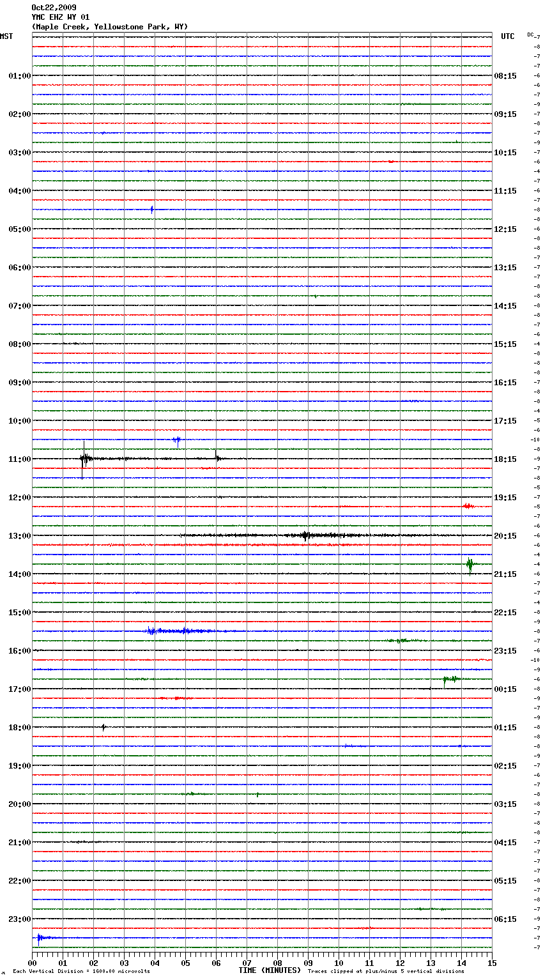Select the 16:00 MST row label
This screenshot has height=980, width=543.
pos(20,651)
